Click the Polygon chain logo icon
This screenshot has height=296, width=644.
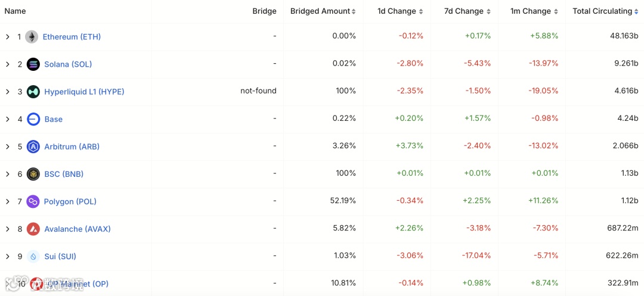[x=33, y=201]
